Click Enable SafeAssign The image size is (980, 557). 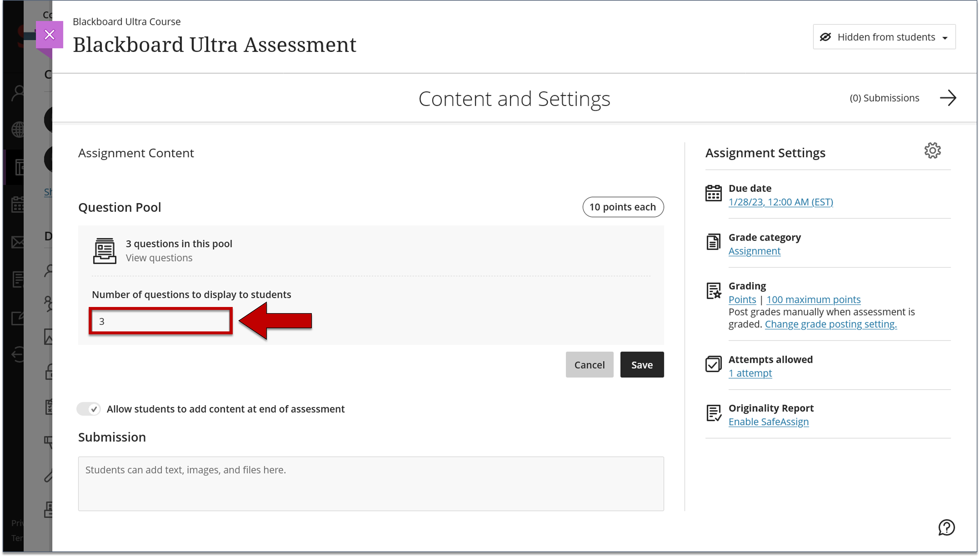769,422
